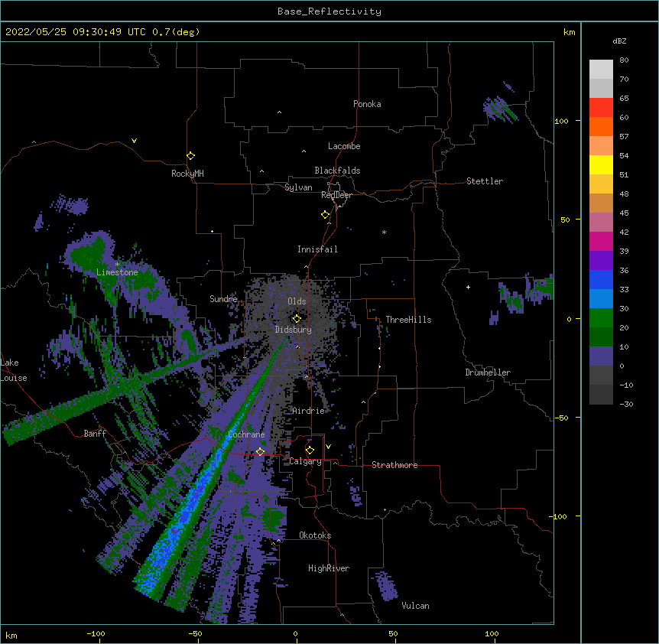Click the yellow marker left of Calgary
659x644 pixels.
(x=260, y=452)
